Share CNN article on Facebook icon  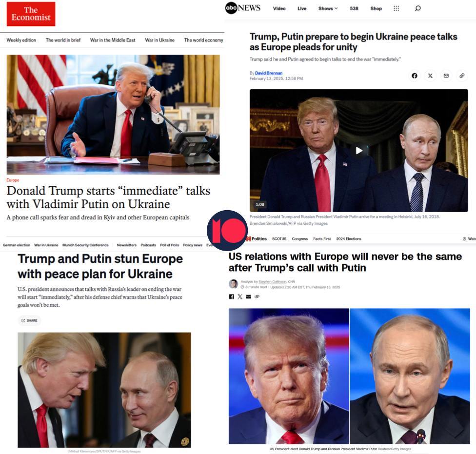(x=231, y=296)
